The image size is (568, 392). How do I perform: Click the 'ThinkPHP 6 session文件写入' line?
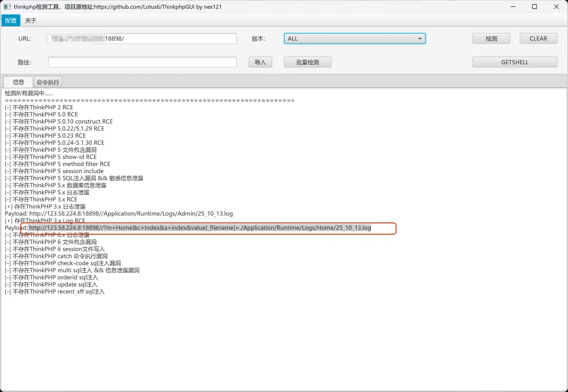[x=55, y=249]
